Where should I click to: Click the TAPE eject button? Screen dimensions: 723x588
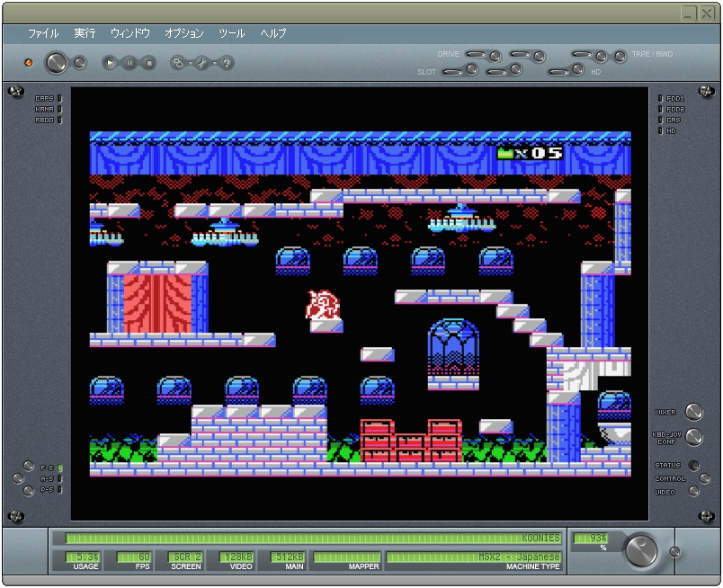point(602,57)
